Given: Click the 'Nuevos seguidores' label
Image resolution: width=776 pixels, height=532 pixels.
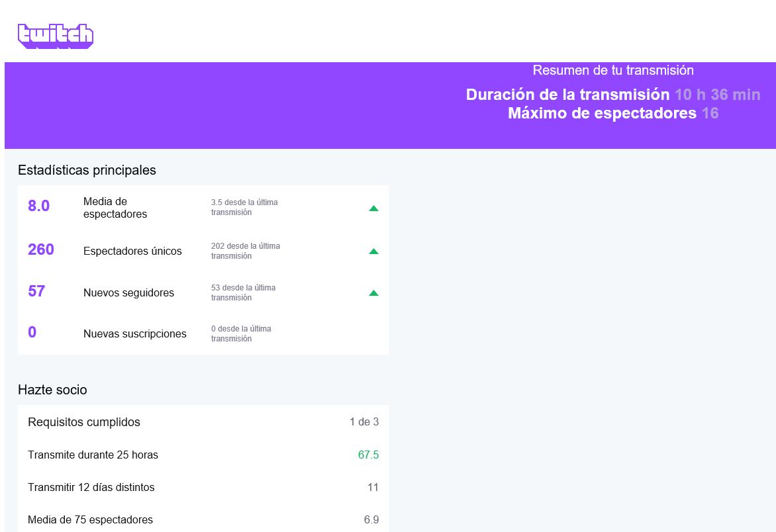Looking at the screenshot, I should click(128, 292).
